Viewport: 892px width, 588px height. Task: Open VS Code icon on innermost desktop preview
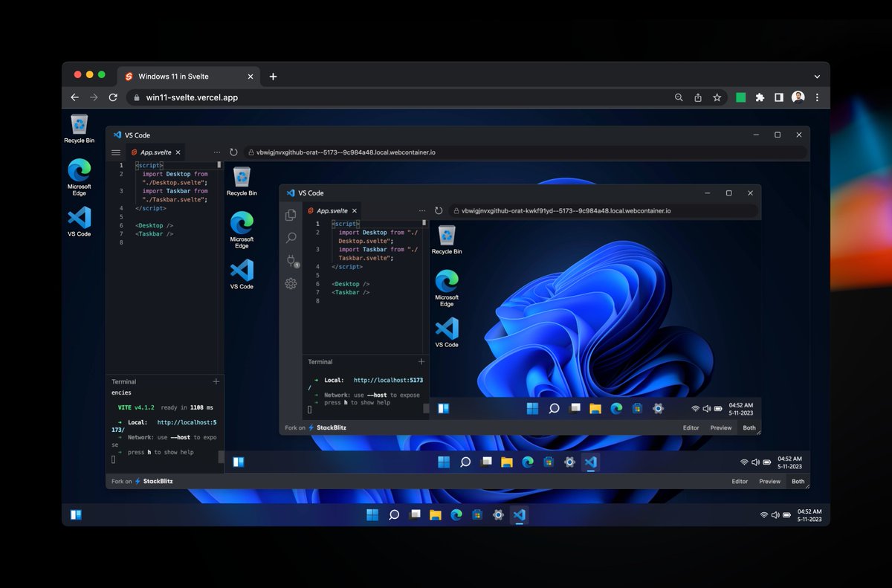[447, 333]
